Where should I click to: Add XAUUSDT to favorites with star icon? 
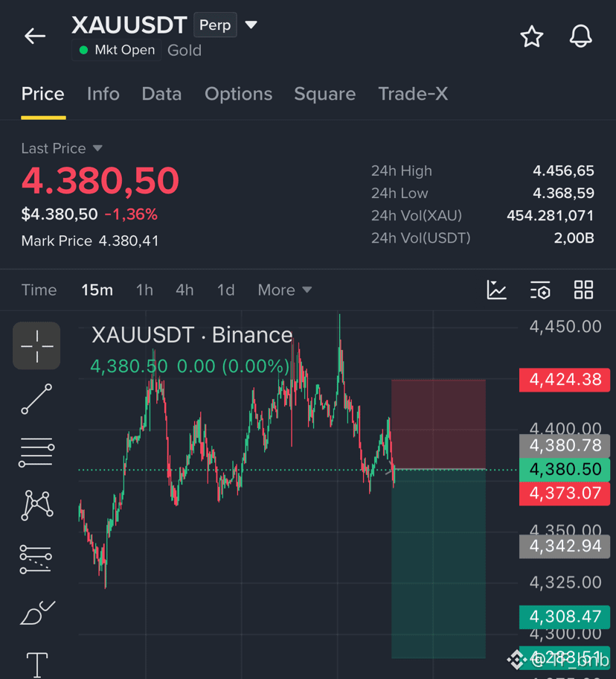tap(532, 36)
